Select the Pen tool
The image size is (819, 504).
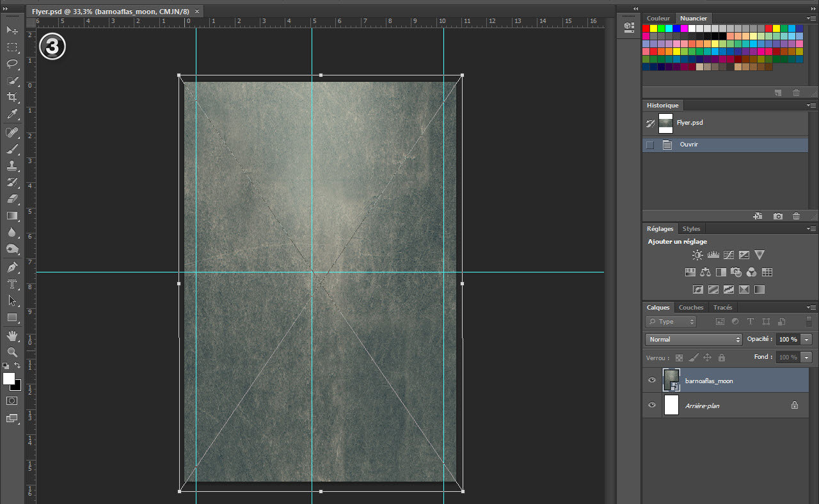(12, 267)
